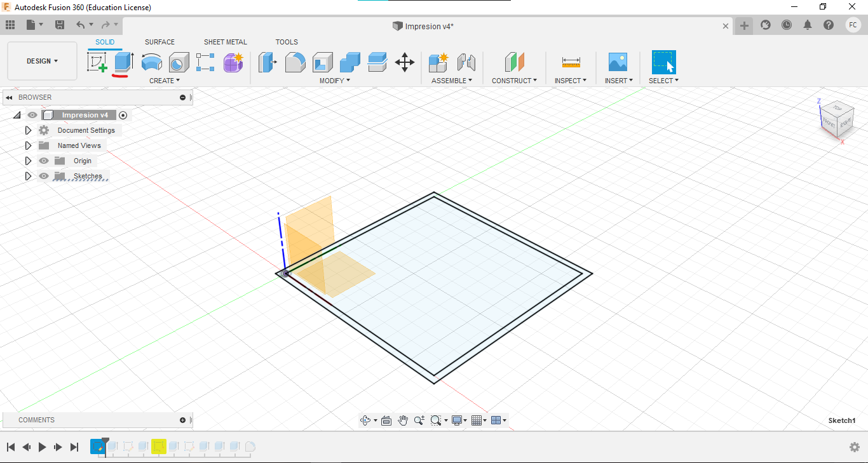Activate the Extrude tool
The image size is (868, 463).
point(123,62)
